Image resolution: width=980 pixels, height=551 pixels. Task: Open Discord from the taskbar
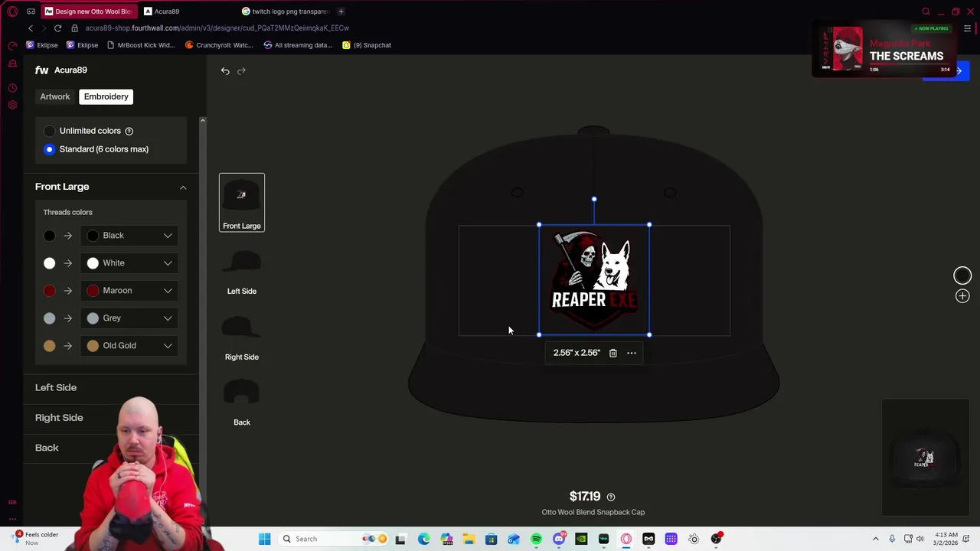pyautogui.click(x=559, y=539)
